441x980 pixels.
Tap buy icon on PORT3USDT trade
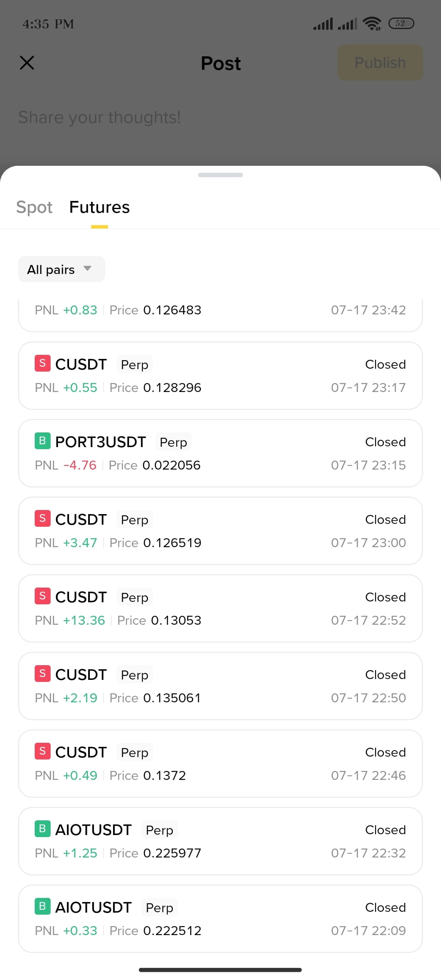click(42, 441)
